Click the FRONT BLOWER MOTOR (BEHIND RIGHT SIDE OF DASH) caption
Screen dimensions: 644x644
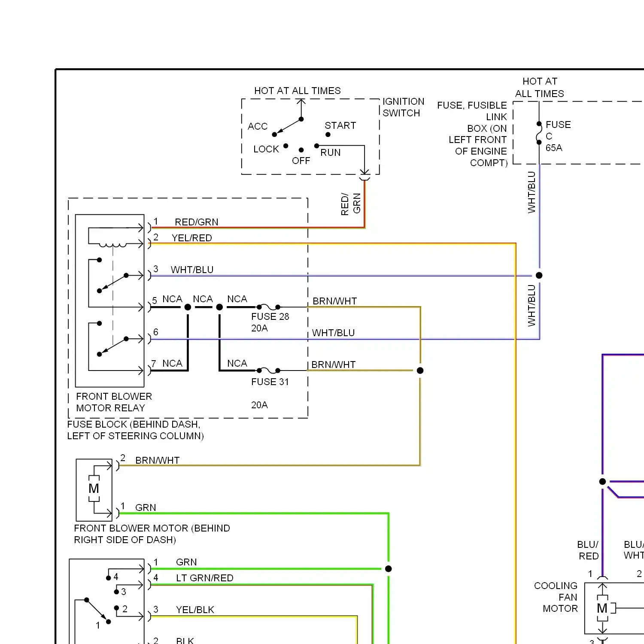pyautogui.click(x=152, y=534)
